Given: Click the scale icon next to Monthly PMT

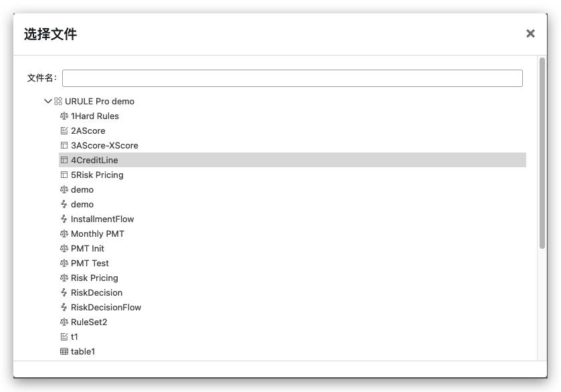Looking at the screenshot, I should click(64, 234).
